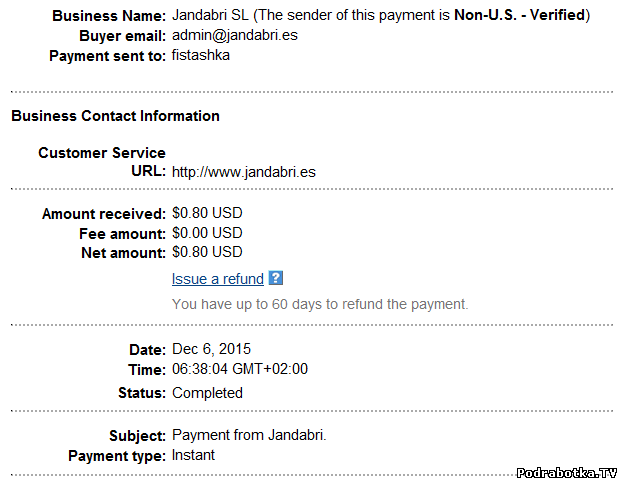Open the Issue a refund link
The image size is (622, 483).
pyautogui.click(x=217, y=279)
